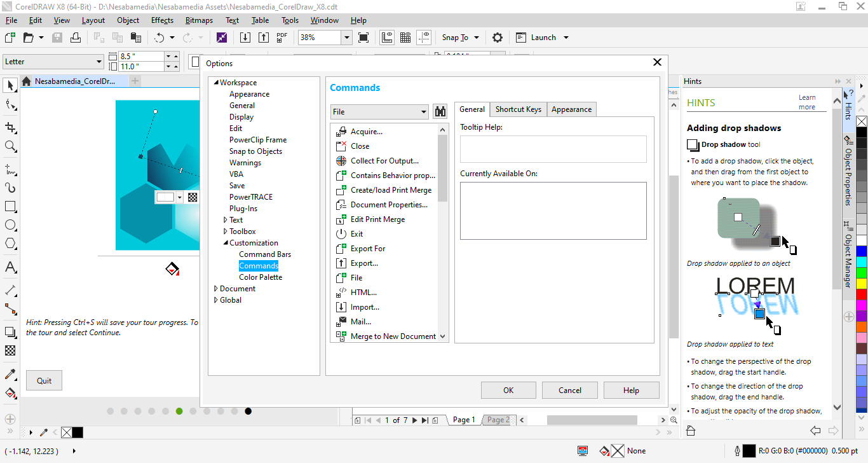Select the Text tool
The height and width of the screenshot is (463, 868).
point(10,267)
